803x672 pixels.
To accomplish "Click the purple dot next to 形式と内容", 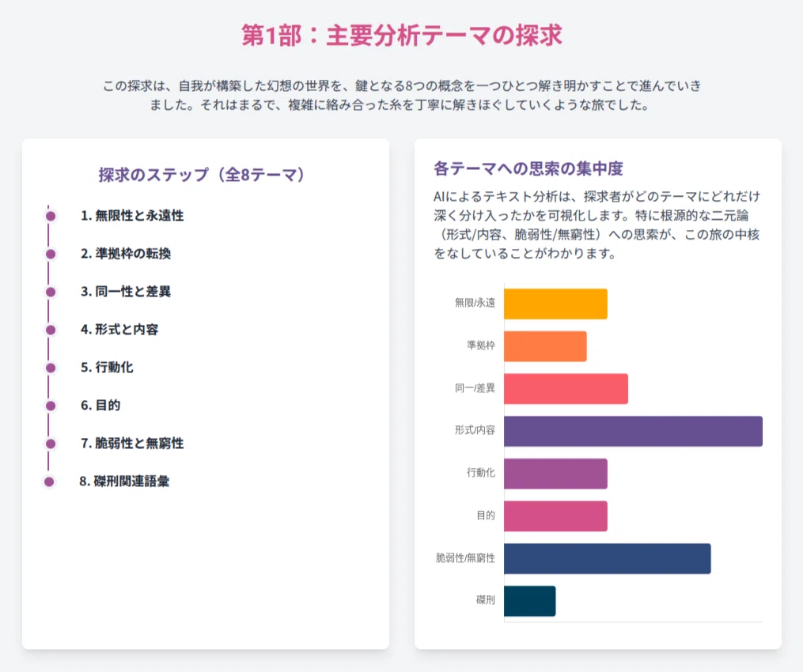I will pyautogui.click(x=50, y=330).
